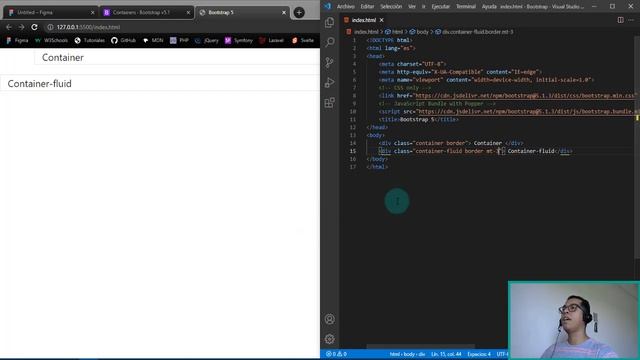Screen dimensions: 640x360
Task: Select the index.html editor tab
Action: 363,20
